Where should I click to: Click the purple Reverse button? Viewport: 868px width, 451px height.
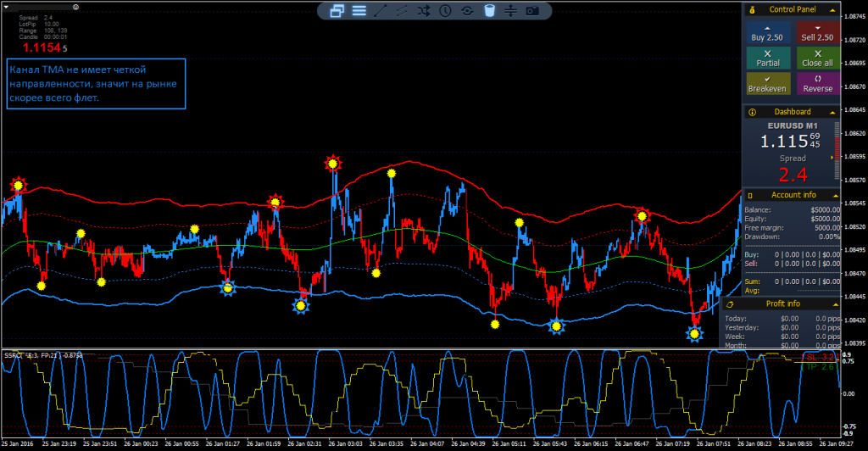pos(817,83)
